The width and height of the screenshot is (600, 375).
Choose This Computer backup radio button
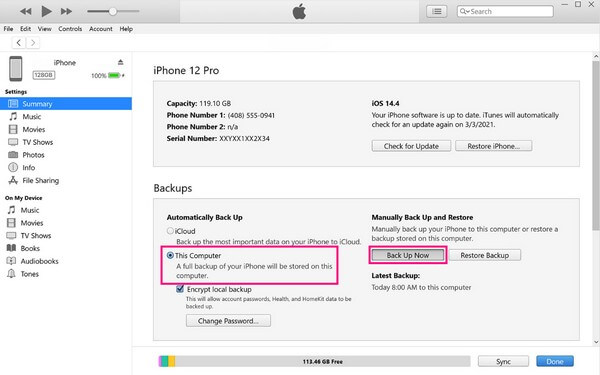click(x=170, y=255)
